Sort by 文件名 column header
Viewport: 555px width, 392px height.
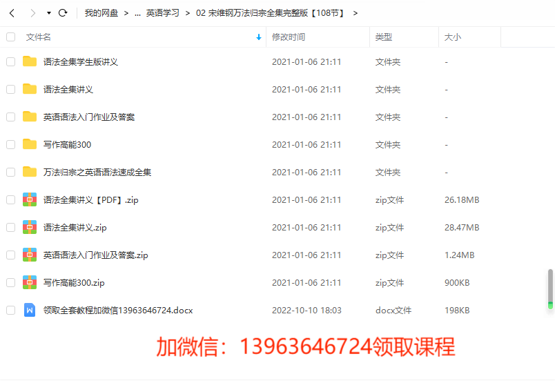(38, 37)
